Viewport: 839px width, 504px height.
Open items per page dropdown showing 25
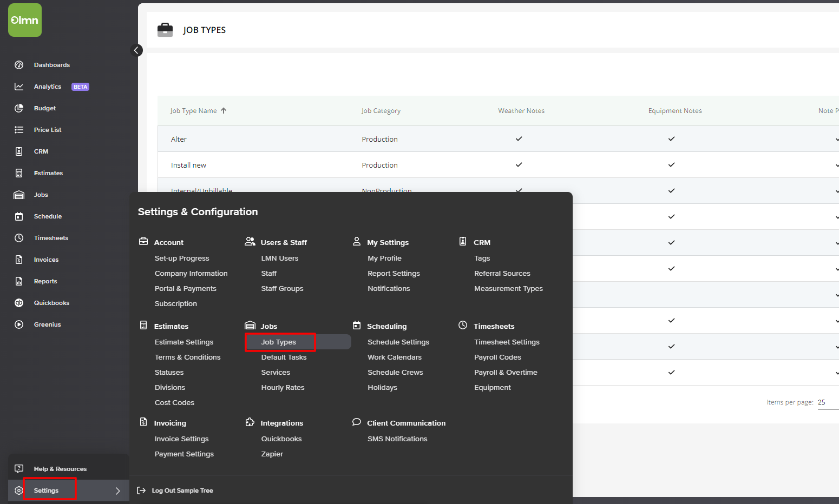[x=828, y=402]
